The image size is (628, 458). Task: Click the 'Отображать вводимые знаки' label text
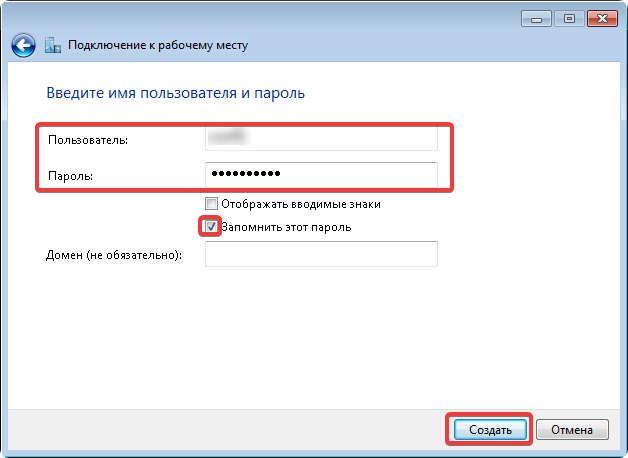[x=300, y=204]
